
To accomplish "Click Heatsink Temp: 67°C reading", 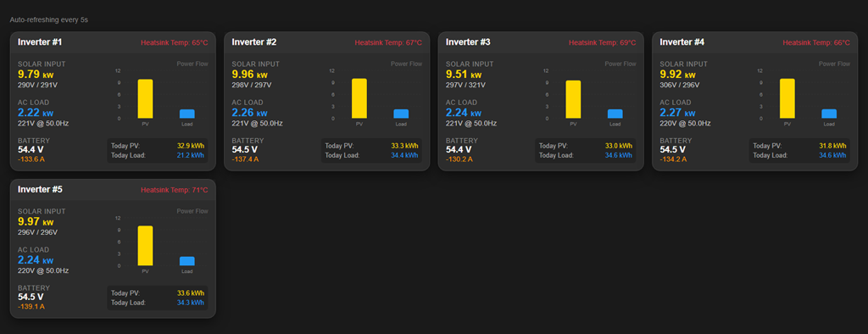I will pos(388,42).
